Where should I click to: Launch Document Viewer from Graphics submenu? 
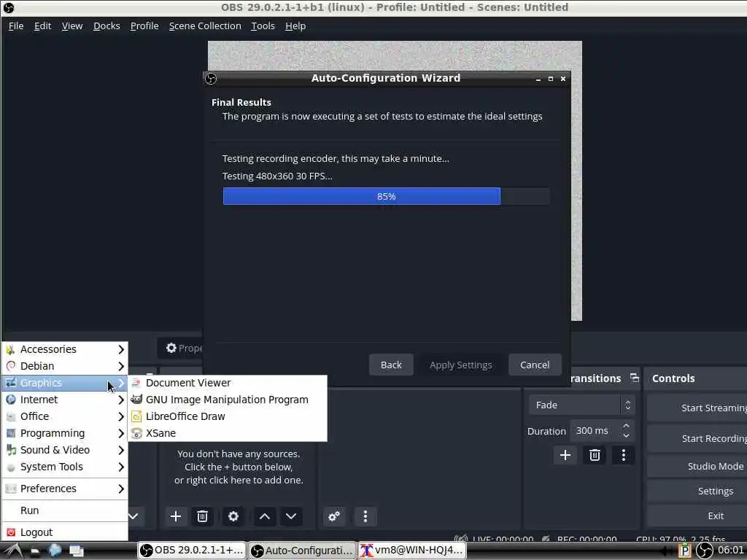[x=228, y=383]
